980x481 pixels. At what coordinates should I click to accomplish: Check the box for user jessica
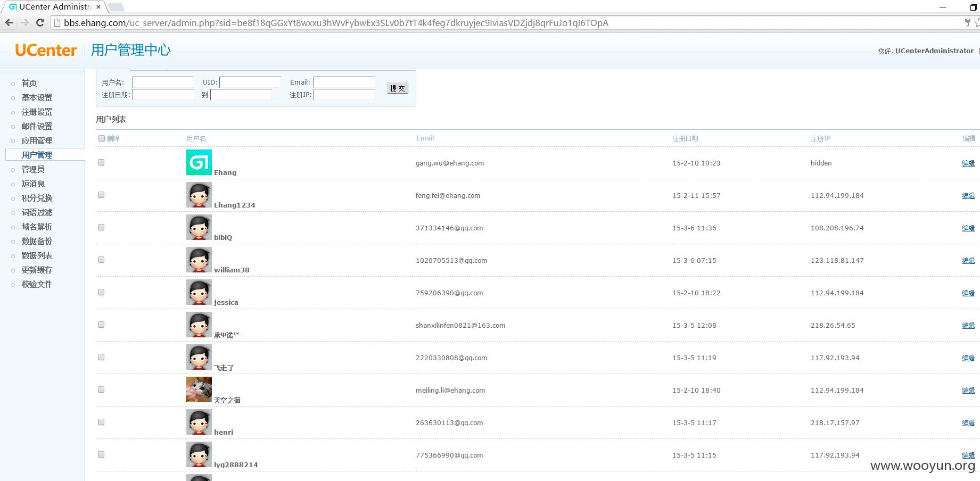pyautogui.click(x=101, y=292)
